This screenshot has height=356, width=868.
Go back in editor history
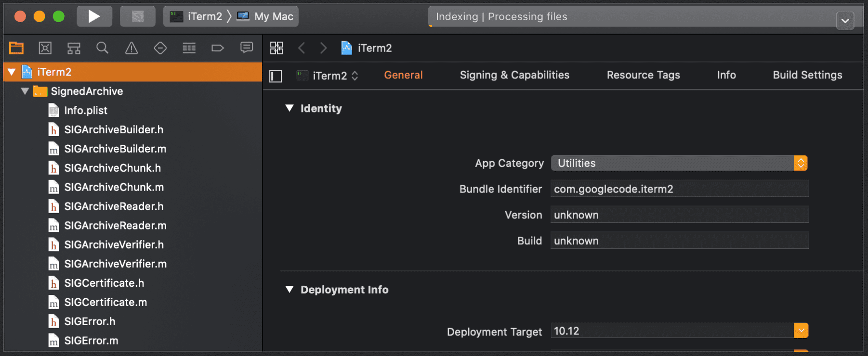pos(302,48)
